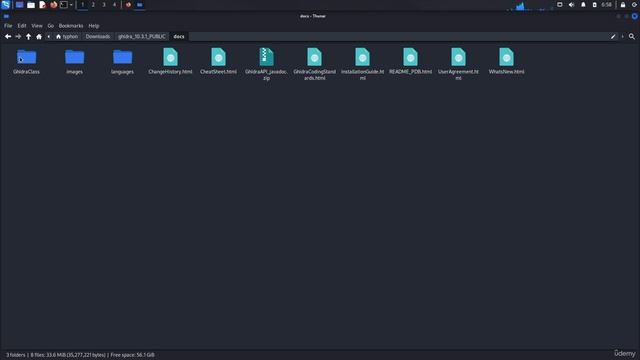Select the UserAgreement.html file icon

pos(458,57)
